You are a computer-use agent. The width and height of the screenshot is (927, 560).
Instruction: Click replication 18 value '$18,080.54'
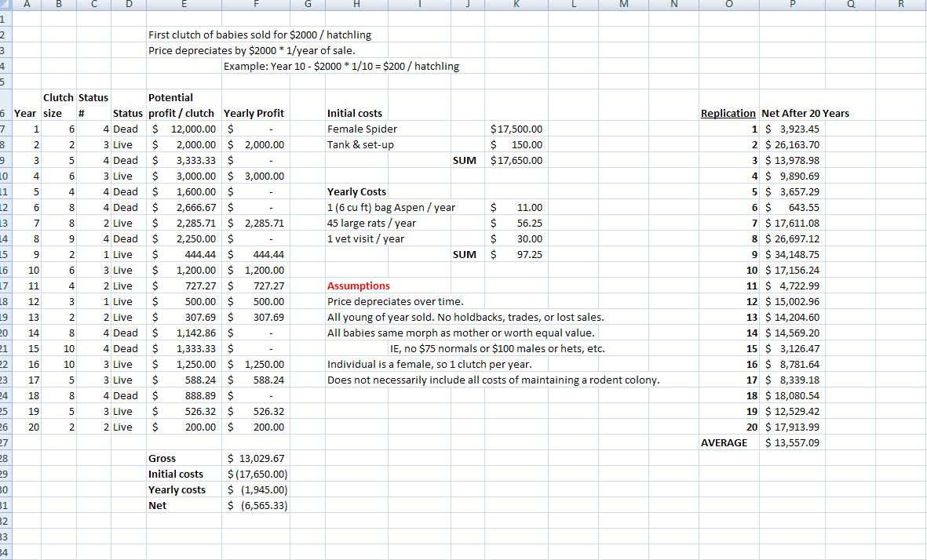tap(792, 396)
